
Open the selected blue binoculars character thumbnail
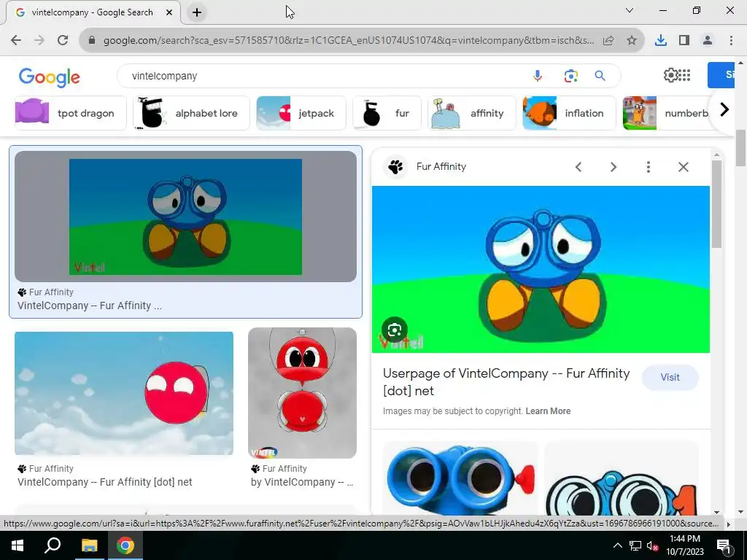click(x=185, y=217)
